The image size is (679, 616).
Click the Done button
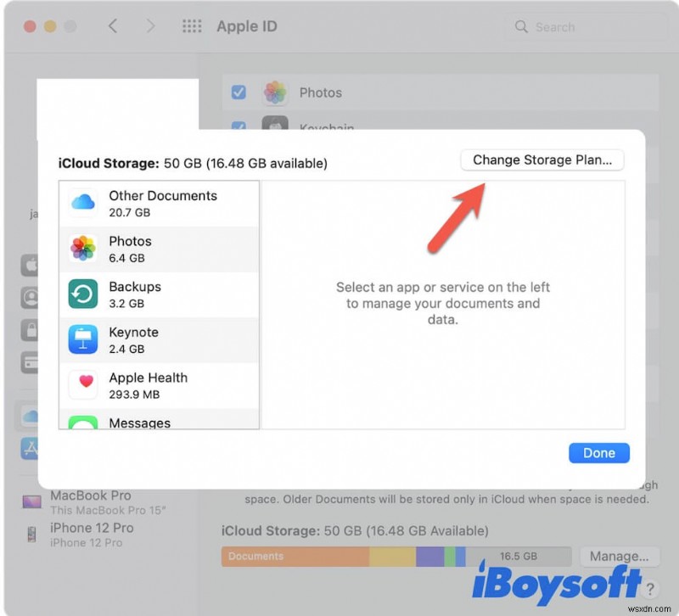(599, 452)
